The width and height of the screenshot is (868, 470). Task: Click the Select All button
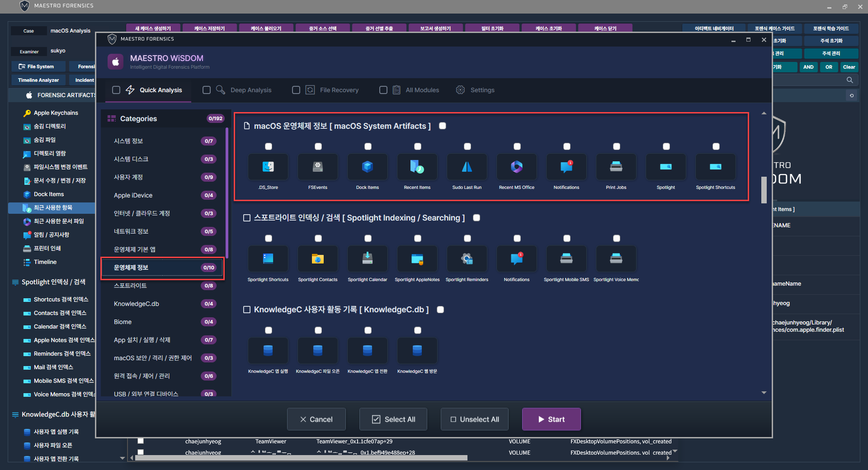tap(393, 419)
